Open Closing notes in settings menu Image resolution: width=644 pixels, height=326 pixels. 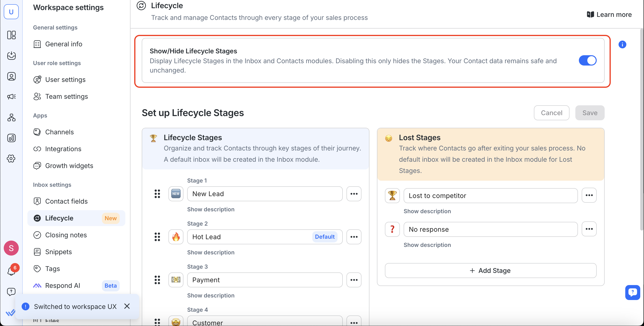click(66, 235)
